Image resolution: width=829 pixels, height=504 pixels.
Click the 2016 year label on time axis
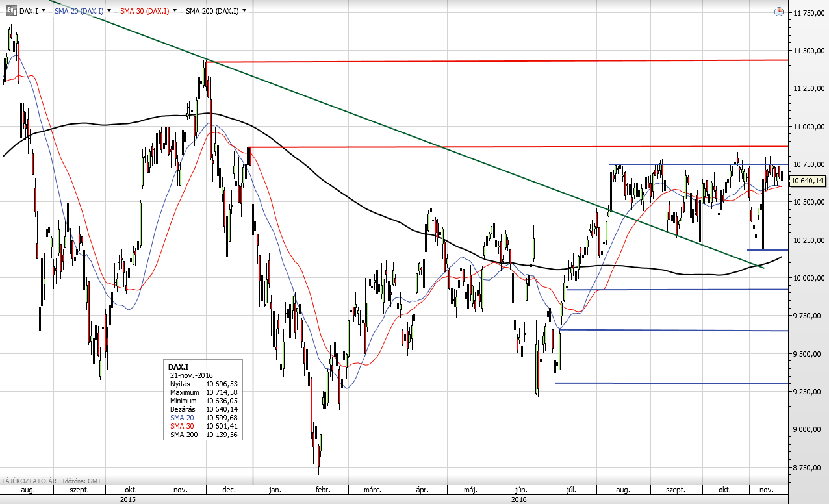click(x=519, y=499)
